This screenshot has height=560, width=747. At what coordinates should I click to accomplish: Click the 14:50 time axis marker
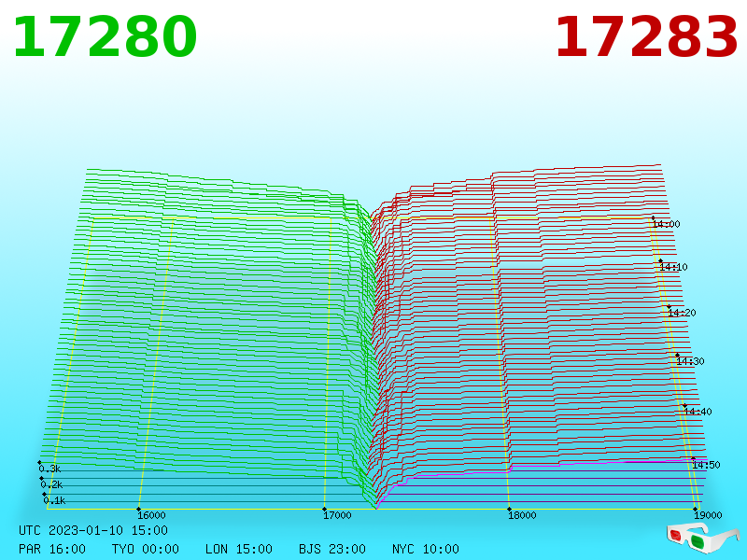click(x=707, y=465)
